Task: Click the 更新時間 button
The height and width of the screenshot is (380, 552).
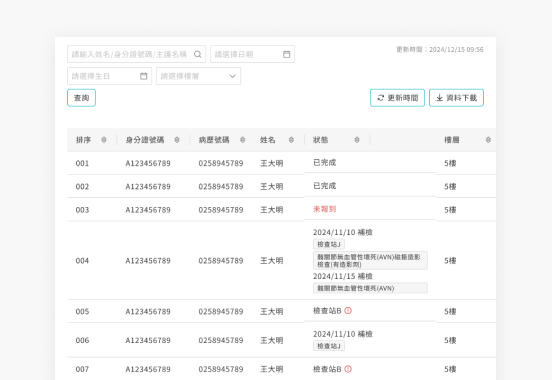Action: [397, 98]
